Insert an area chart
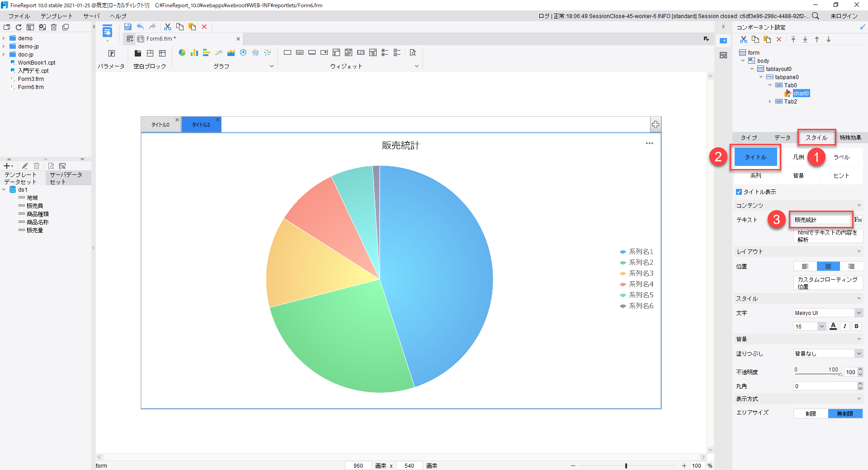Viewport: 868px width, 470px height. coord(231,53)
